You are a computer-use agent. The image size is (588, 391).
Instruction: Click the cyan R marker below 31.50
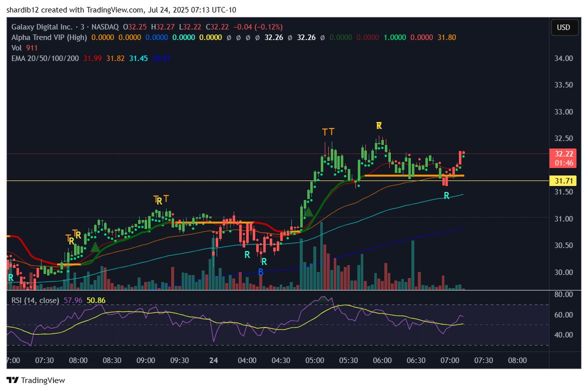[446, 196]
